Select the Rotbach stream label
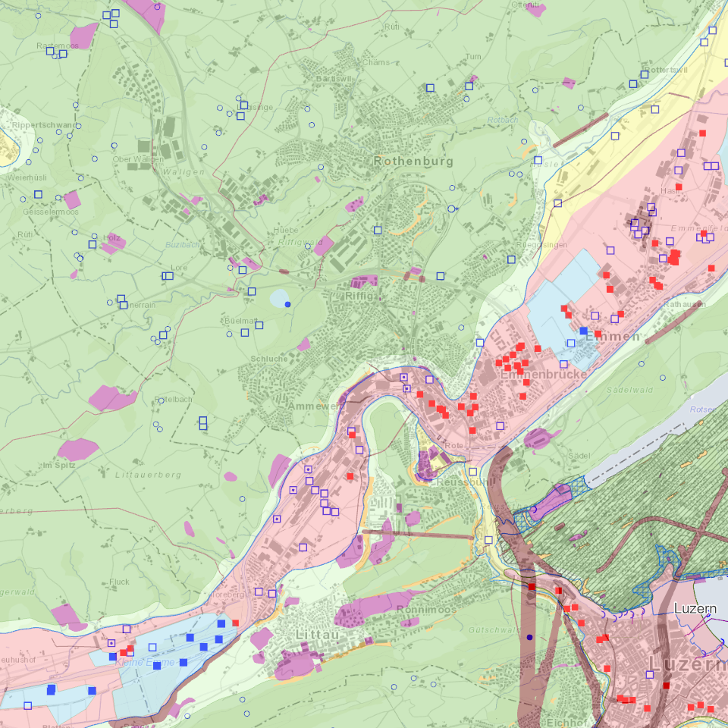 [503, 121]
